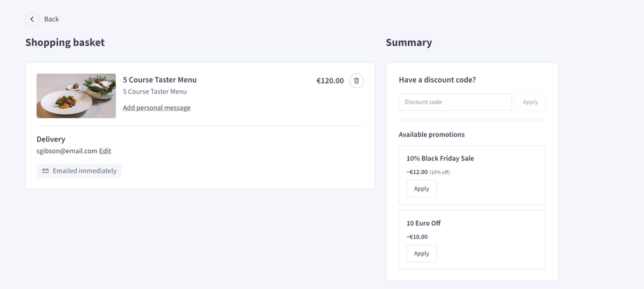Select the Emailed immediately badge
The image size is (644, 289).
[x=79, y=171]
